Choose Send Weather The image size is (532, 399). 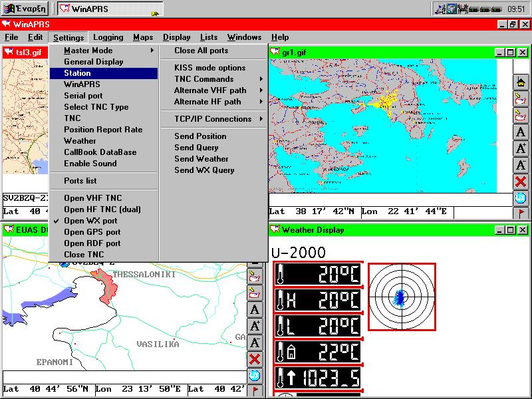[x=213, y=159]
